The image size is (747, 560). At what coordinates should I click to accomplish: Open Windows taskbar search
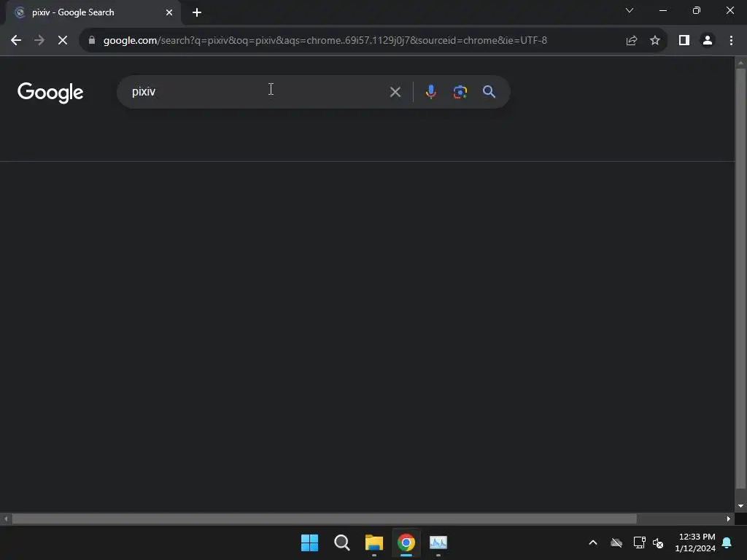tap(342, 542)
